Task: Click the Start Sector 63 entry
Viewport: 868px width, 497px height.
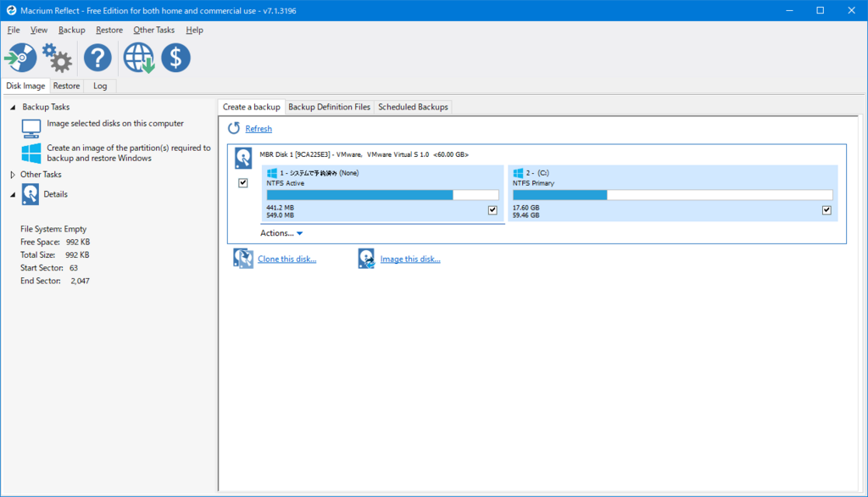Action: tap(49, 268)
